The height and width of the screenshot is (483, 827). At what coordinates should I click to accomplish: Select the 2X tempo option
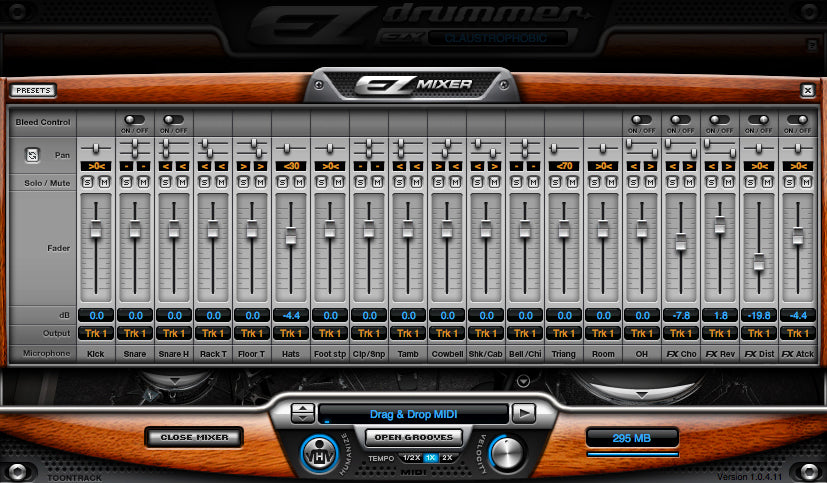click(x=447, y=457)
